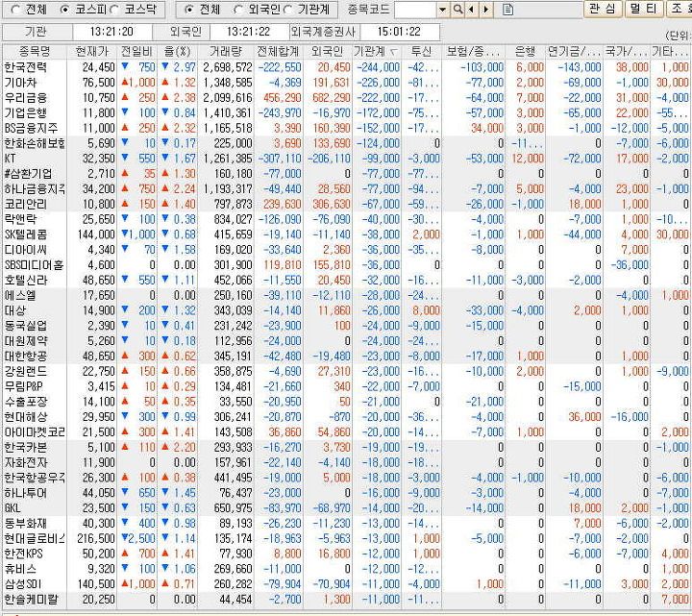
Task: Sort by the 외국인 column header
Action: click(328, 51)
